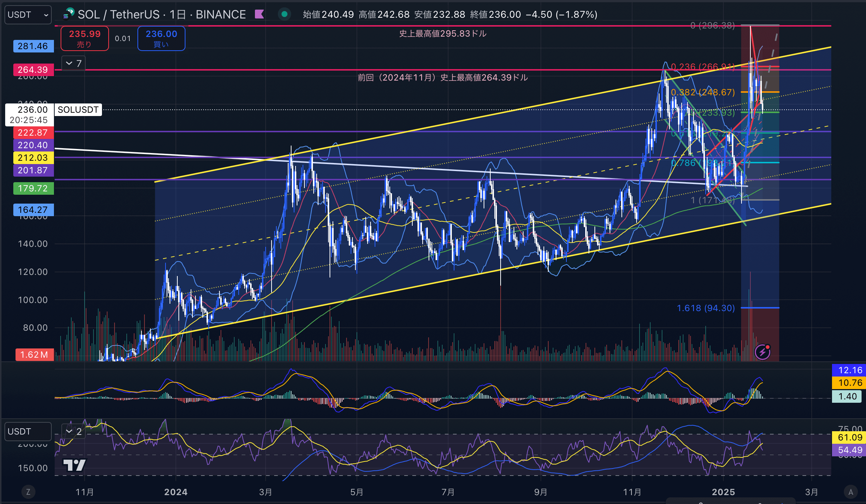Click the 0.236 (266.91) Fibonacci label

click(x=703, y=67)
